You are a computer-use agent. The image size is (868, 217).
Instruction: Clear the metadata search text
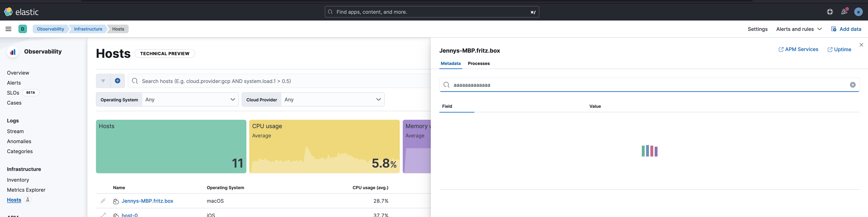(852, 85)
